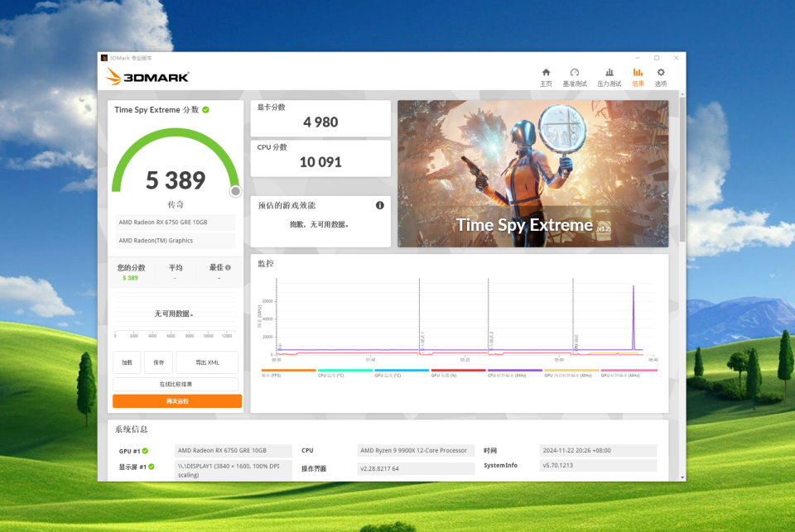Click the 3DMark logo in the header
The height and width of the screenshot is (532, 795).
[147, 77]
